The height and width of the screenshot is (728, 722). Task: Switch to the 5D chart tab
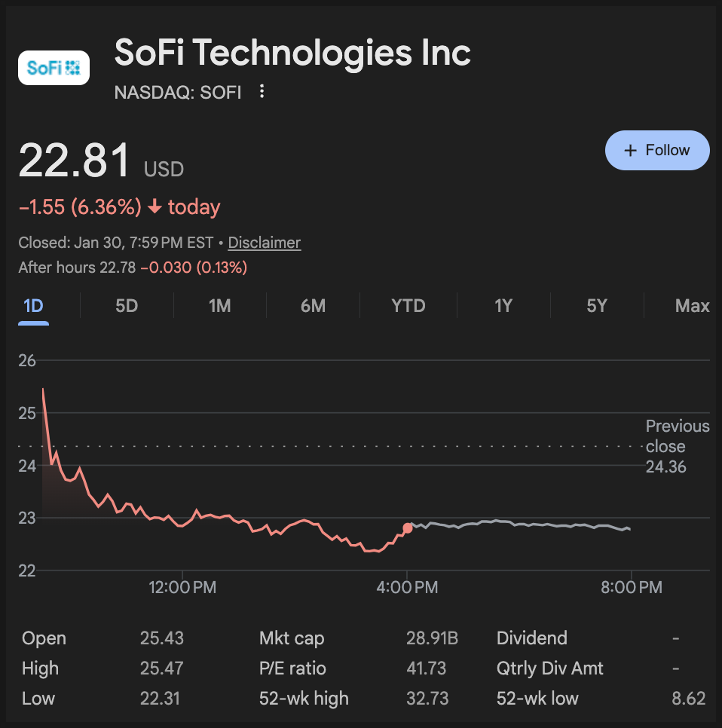[127, 306]
